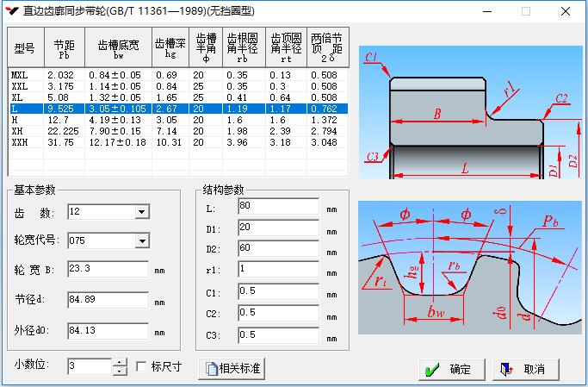The image size is (588, 387).
Task: Click the 型号 column header
Action: click(x=25, y=47)
